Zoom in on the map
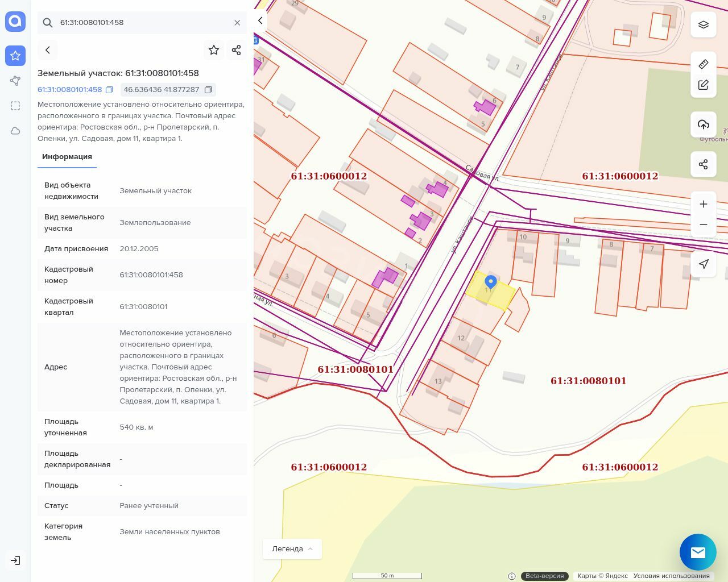This screenshot has height=582, width=728. point(704,204)
